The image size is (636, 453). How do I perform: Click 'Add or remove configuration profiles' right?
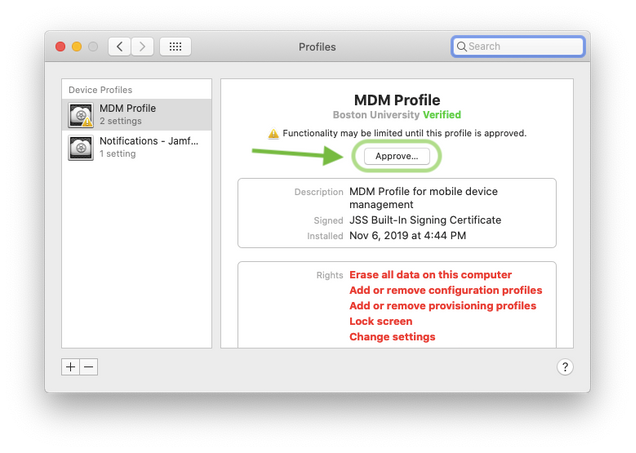coord(446,290)
